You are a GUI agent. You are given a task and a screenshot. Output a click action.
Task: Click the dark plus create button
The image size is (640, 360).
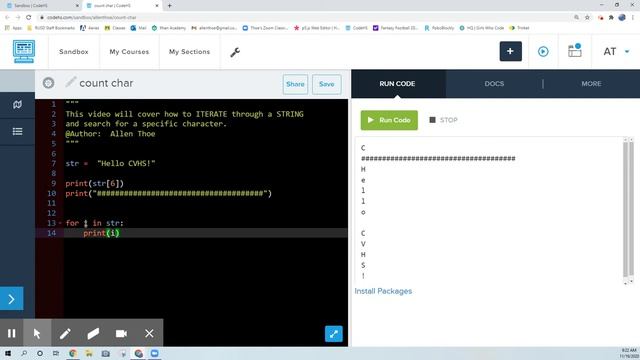pyautogui.click(x=510, y=51)
